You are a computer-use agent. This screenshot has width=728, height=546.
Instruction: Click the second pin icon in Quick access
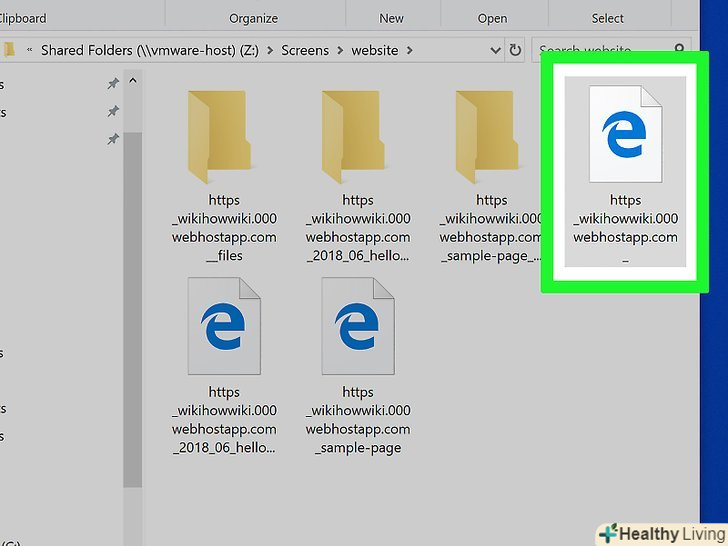113,111
